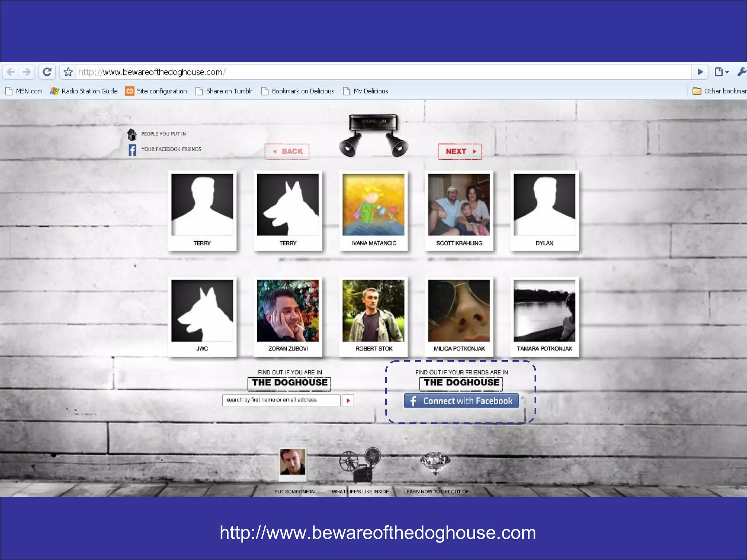Open the wrench settings menu
Screen dimensions: 747x560
(x=742, y=72)
